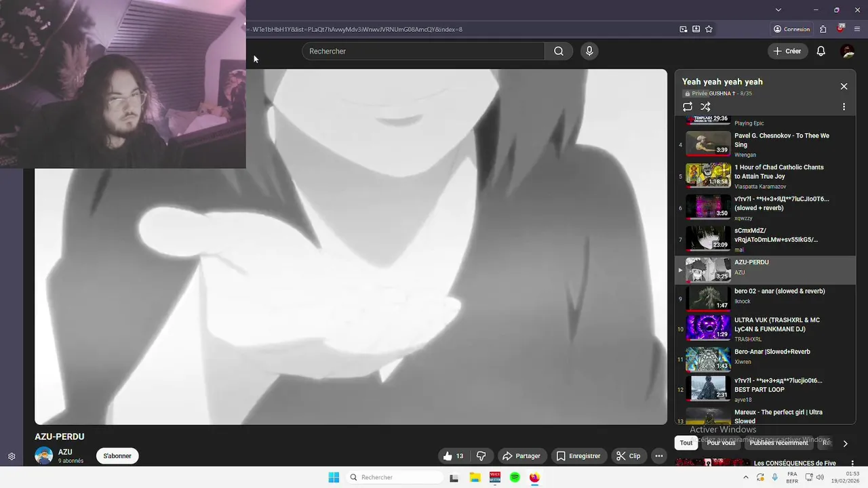Open the 1 Hour of Chad Catholic Chants thumbnail
This screenshot has height=488, width=868.
click(x=708, y=176)
